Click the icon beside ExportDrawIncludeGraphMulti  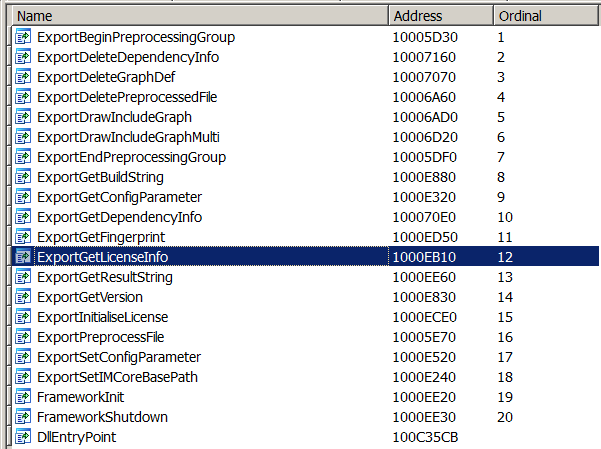(23, 137)
